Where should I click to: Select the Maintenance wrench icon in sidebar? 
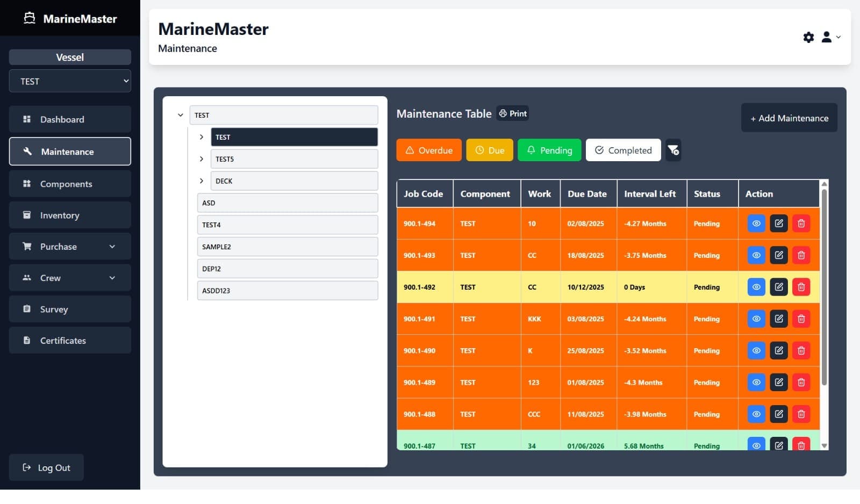pos(27,152)
